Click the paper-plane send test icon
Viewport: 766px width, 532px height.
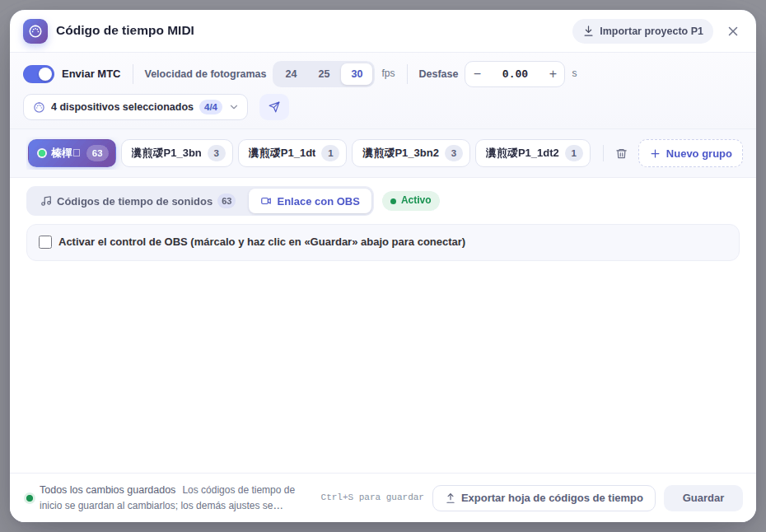[274, 107]
